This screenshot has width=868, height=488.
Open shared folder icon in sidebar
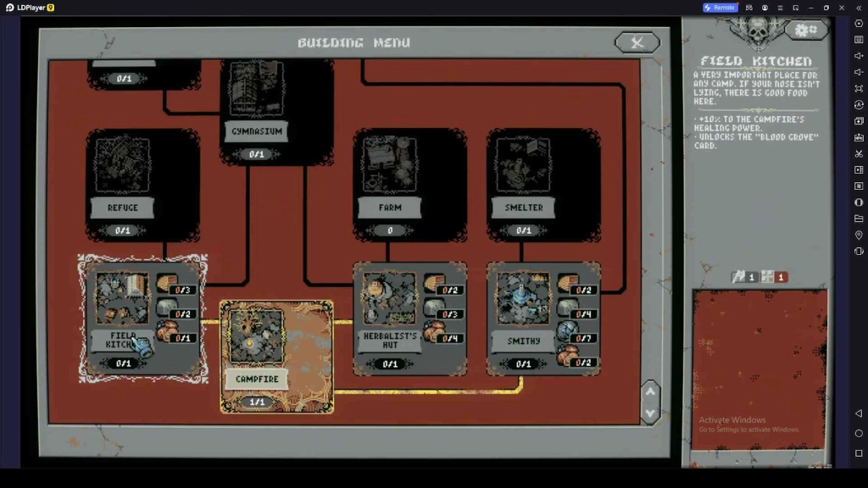pyautogui.click(x=859, y=219)
